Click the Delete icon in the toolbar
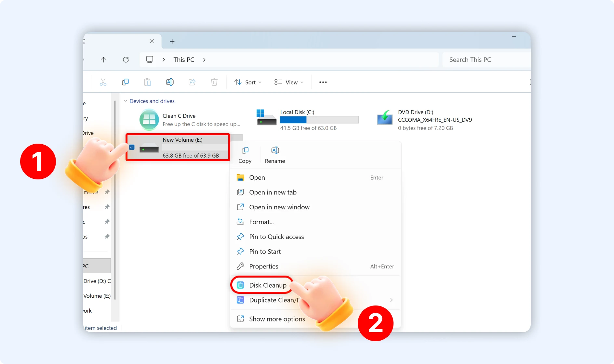614x364 pixels. 214,82
